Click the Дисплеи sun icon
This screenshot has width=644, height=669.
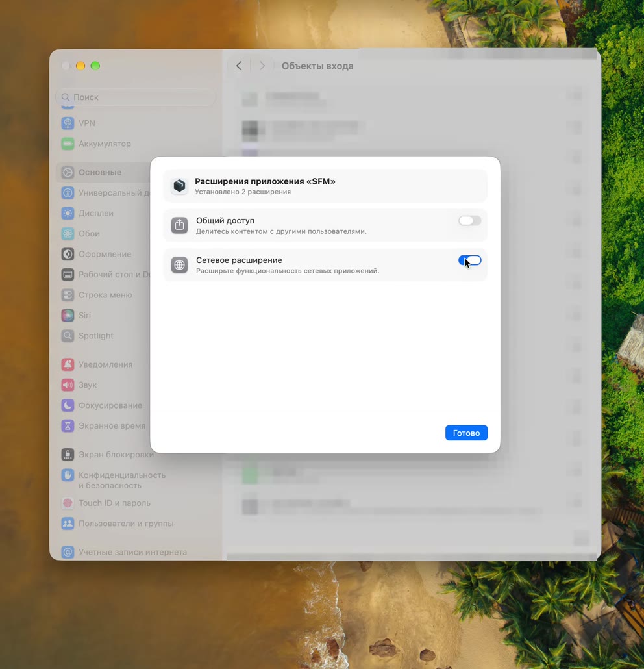click(x=68, y=213)
